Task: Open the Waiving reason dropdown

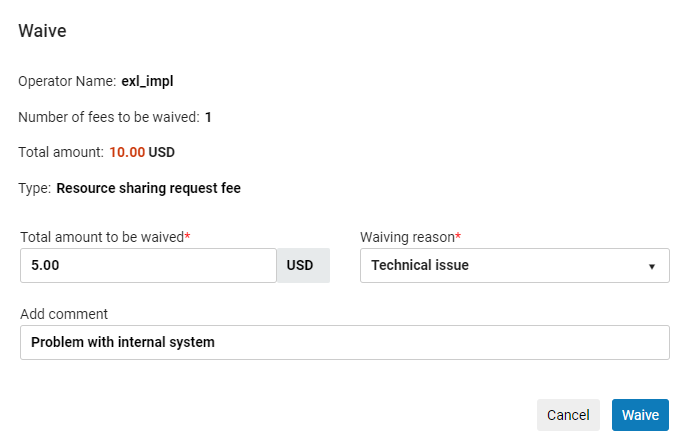Action: 514,266
